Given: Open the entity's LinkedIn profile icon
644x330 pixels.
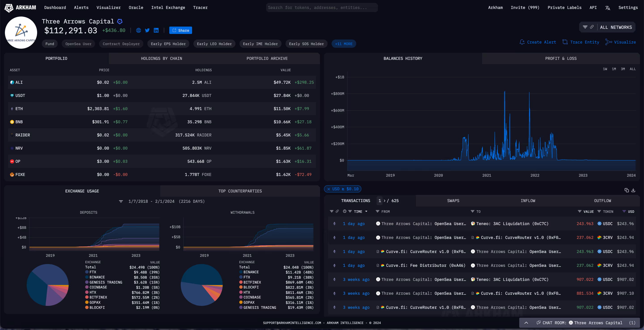Looking at the screenshot, I should pyautogui.click(x=156, y=30).
